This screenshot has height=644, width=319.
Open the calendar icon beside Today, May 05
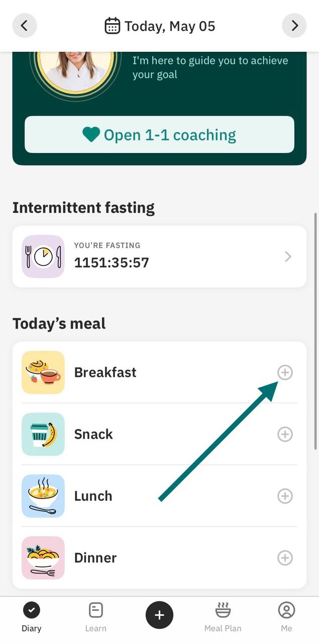(113, 26)
